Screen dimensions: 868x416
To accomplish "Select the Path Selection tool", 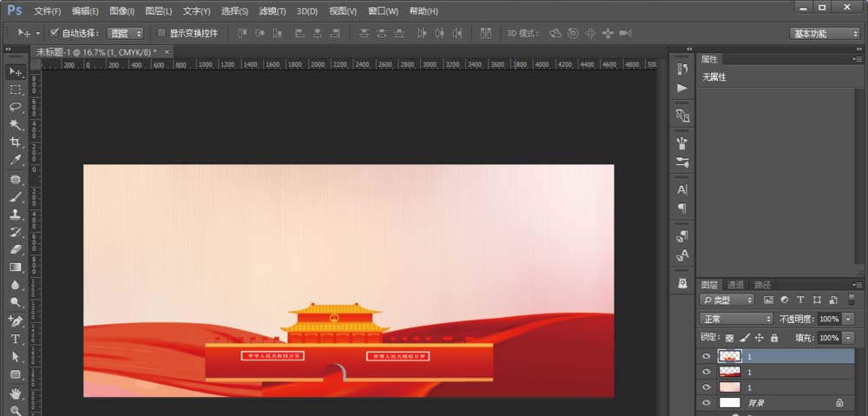I will 16,357.
